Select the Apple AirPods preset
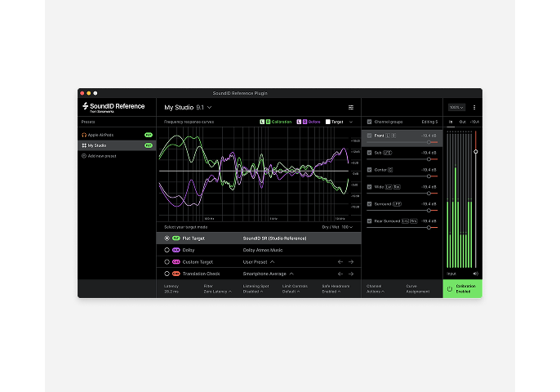The height and width of the screenshot is (392, 560). [x=117, y=135]
